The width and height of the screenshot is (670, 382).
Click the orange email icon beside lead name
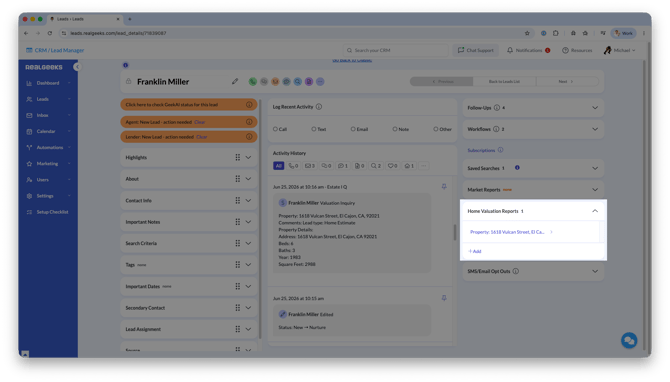tap(275, 82)
